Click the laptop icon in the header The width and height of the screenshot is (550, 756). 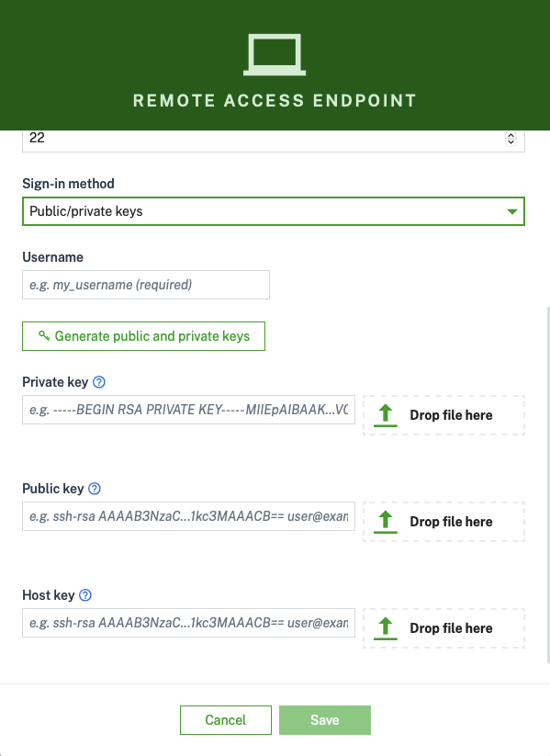click(x=275, y=52)
